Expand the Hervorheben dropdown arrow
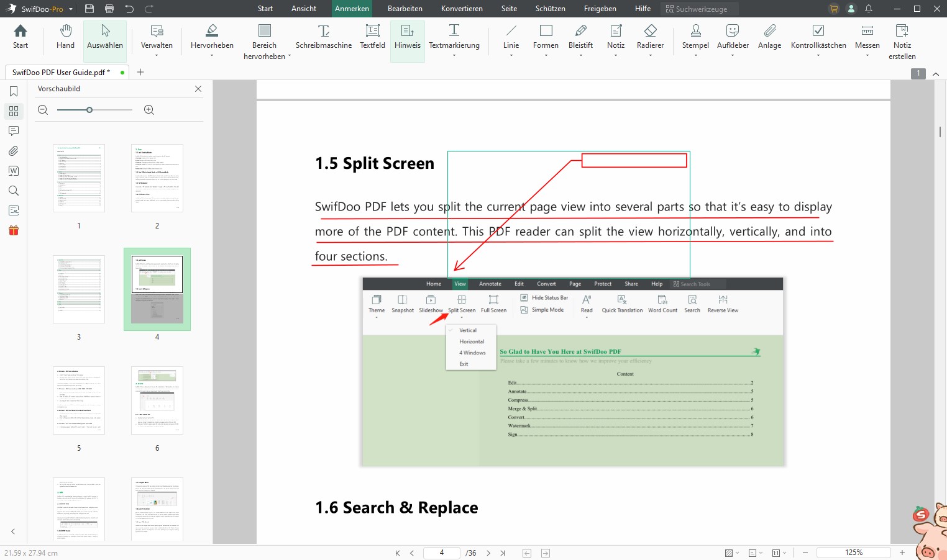The height and width of the screenshot is (560, 947). coord(212,55)
